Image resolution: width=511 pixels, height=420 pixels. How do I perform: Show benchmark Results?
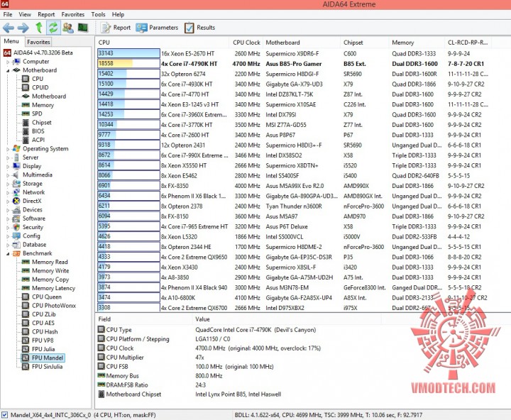(x=199, y=28)
